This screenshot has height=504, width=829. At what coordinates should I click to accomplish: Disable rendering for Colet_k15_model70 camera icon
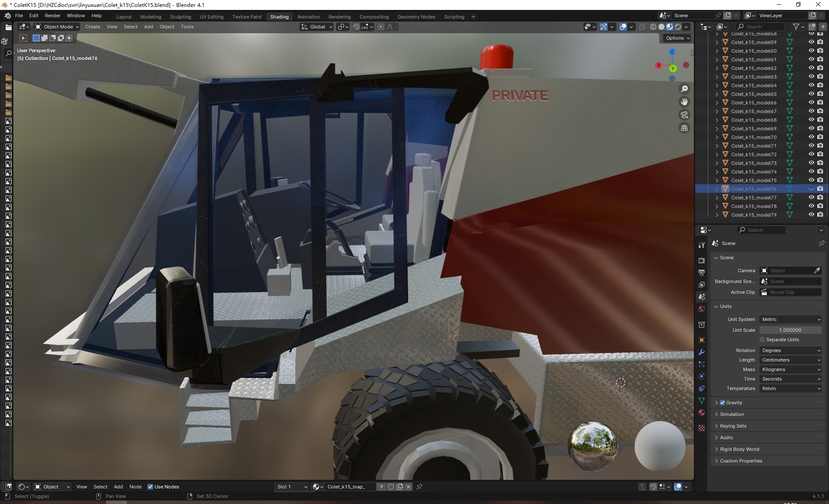tap(820, 137)
